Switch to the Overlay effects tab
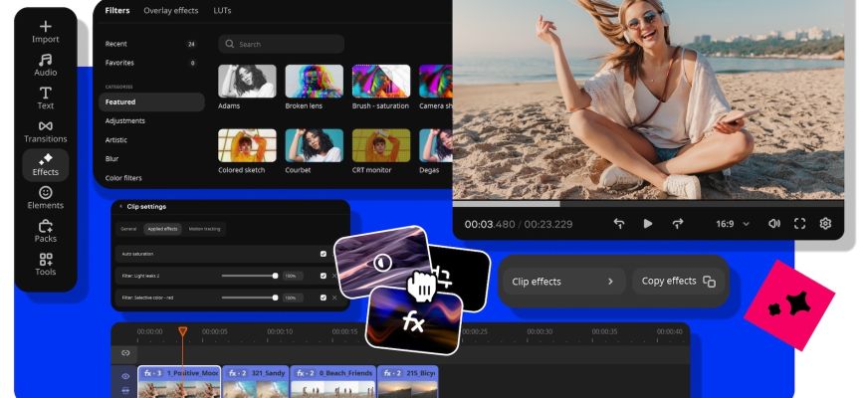 [170, 10]
